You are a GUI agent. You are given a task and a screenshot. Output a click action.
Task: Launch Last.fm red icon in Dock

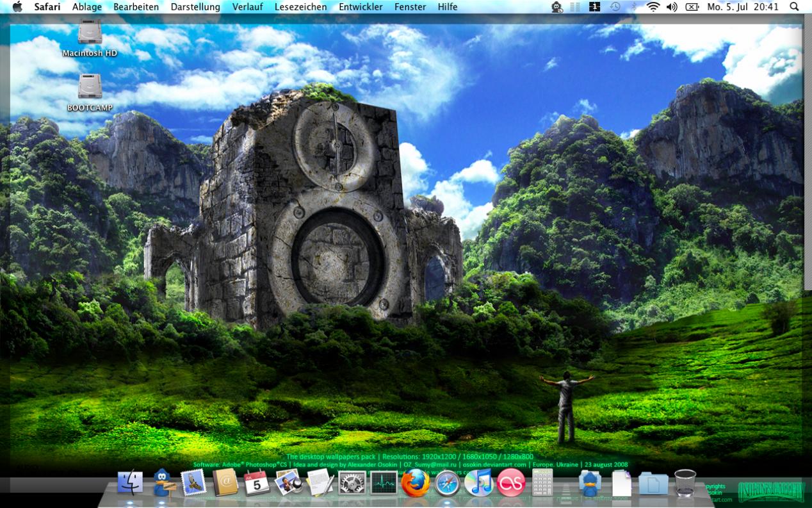tap(510, 483)
